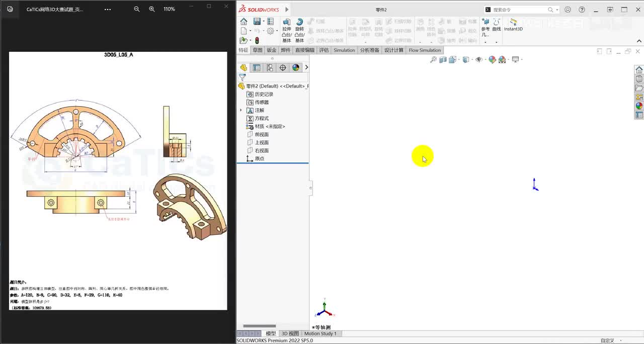Select 上视面 plane
This screenshot has width=644, height=344.
[x=258, y=142]
